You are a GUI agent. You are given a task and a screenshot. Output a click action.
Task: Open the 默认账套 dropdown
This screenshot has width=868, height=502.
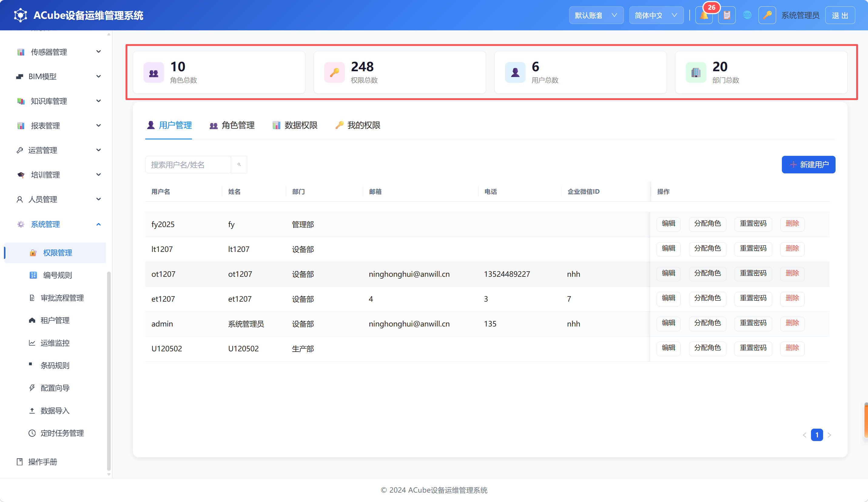pyautogui.click(x=596, y=15)
